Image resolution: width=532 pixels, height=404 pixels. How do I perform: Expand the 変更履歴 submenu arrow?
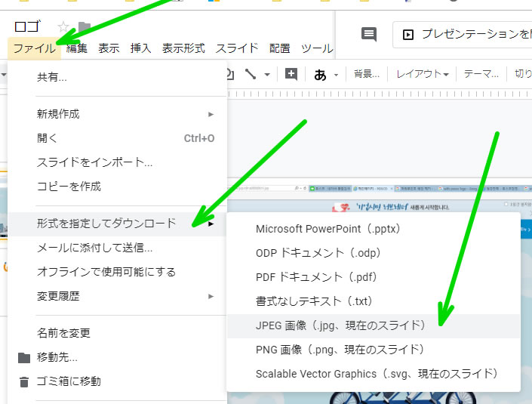211,297
